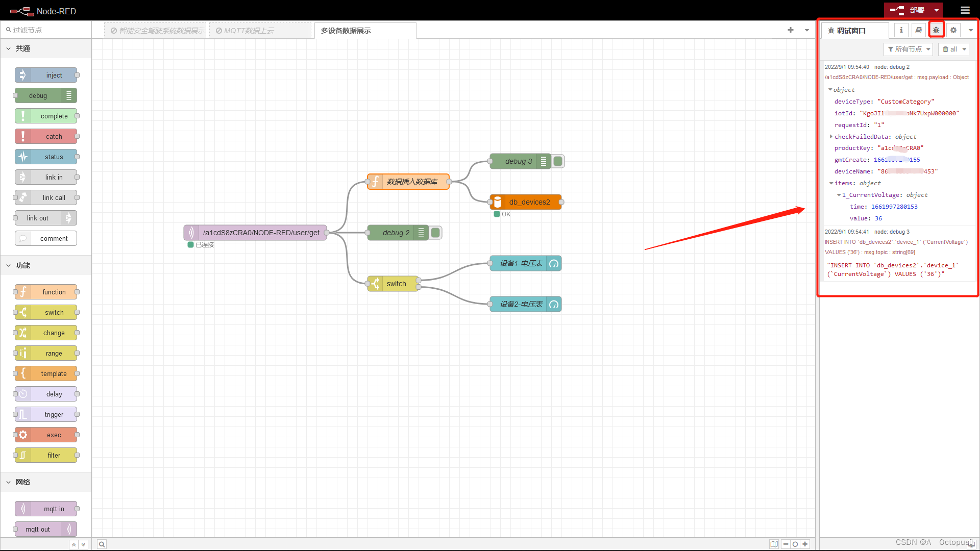Zoom out the canvas

(786, 544)
